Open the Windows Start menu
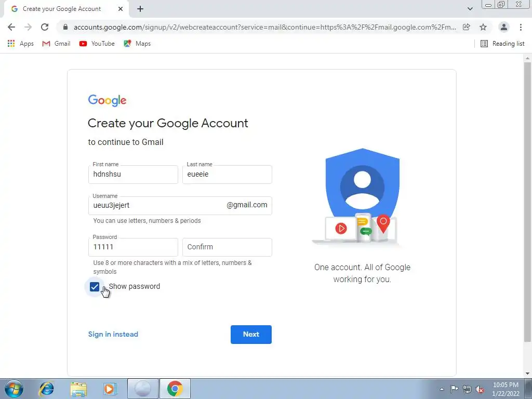 pos(14,389)
